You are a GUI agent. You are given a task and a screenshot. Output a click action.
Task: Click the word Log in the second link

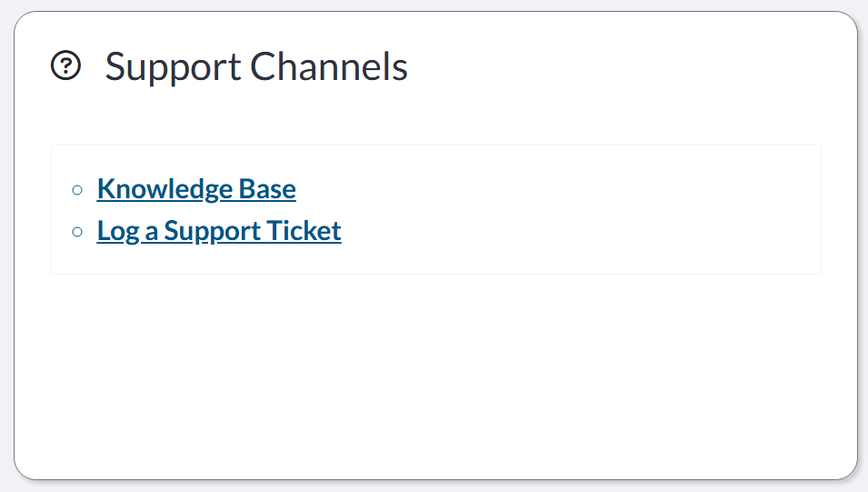click(118, 232)
